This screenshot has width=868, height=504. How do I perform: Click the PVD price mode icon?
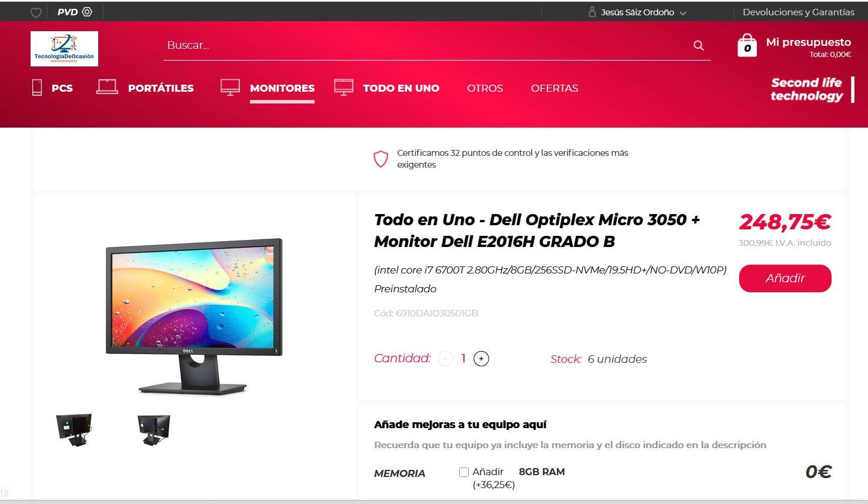click(x=87, y=12)
